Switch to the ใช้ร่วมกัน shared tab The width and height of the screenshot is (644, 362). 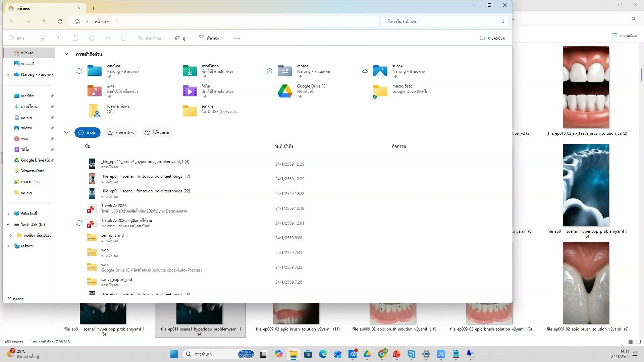(157, 133)
